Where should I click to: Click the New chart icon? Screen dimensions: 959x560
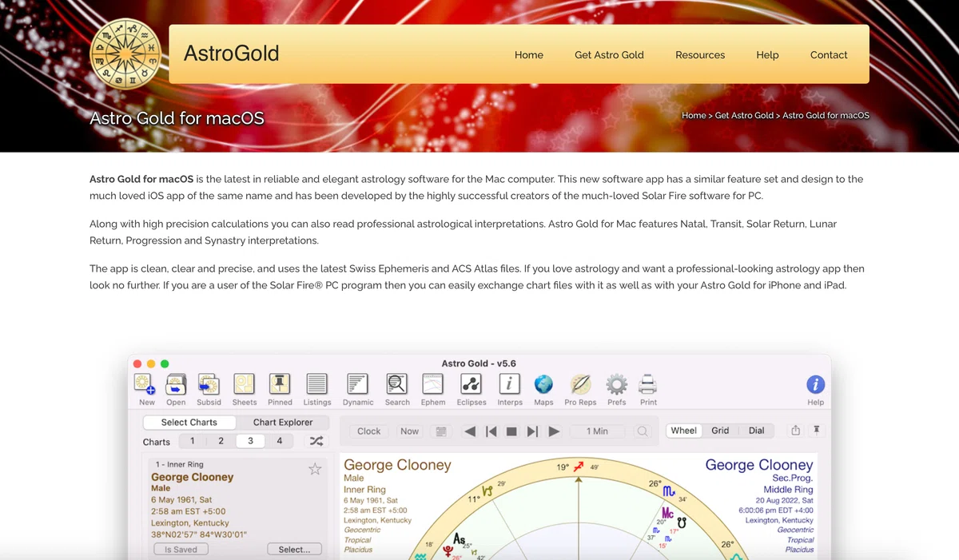(146, 385)
